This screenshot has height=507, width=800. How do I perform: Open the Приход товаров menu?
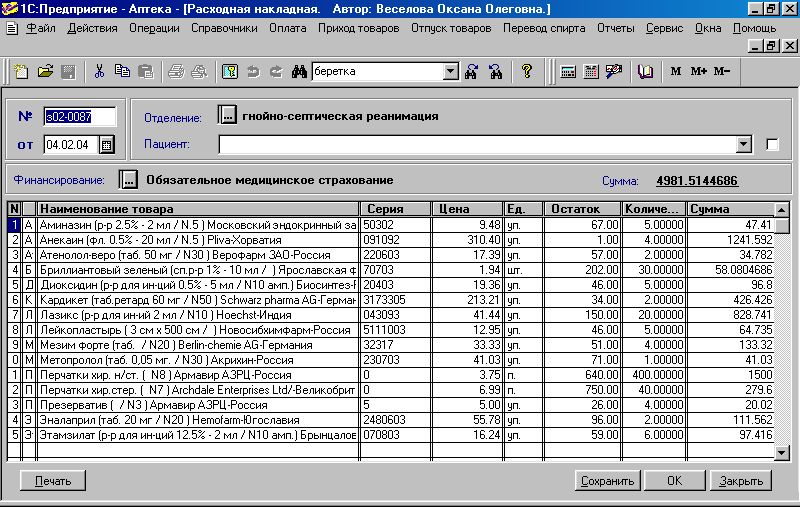(359, 28)
